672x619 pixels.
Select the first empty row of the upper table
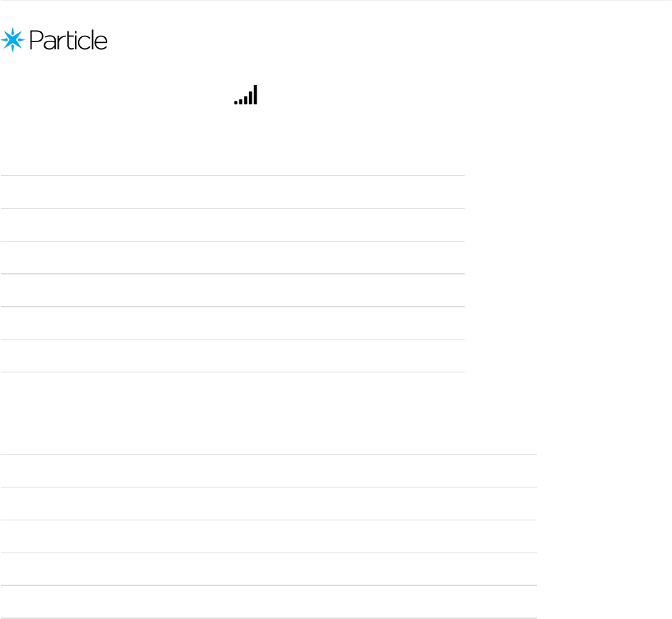point(233,192)
